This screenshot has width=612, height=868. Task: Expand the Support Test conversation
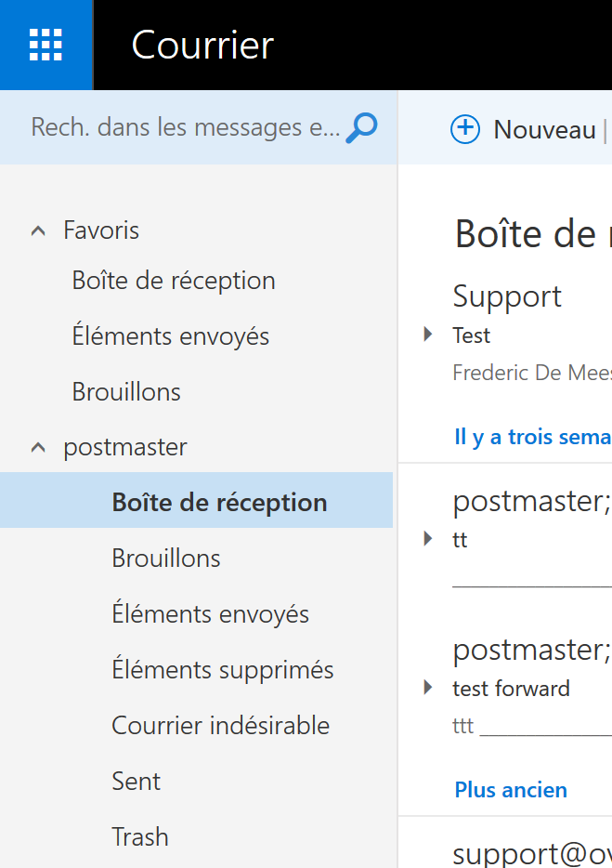coord(428,334)
